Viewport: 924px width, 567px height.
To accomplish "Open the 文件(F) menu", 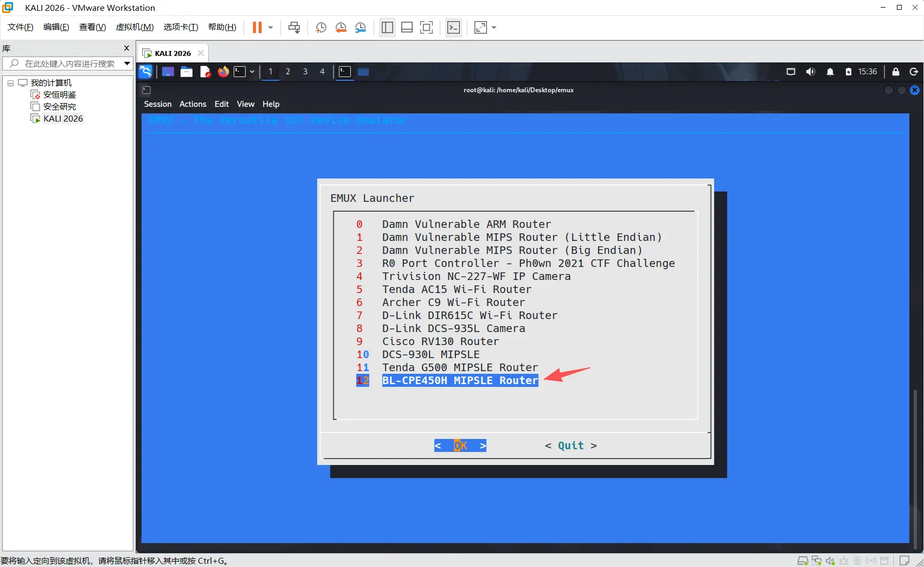I will pos(21,27).
